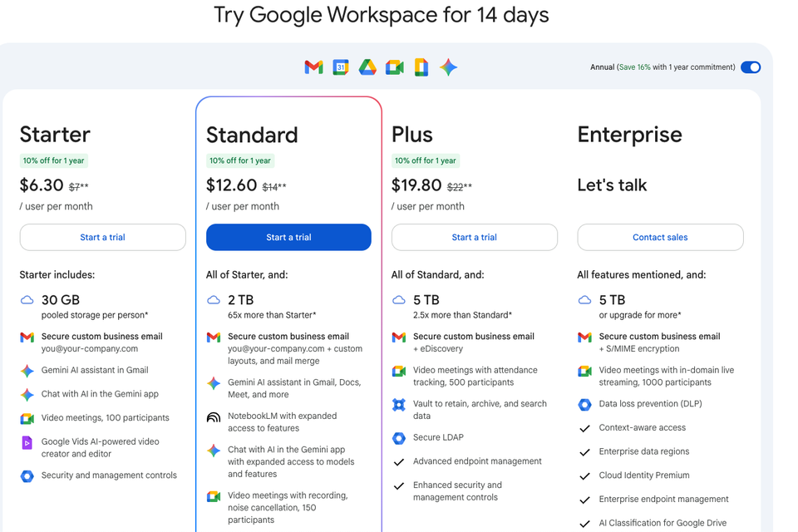Click Contact sales for Enterprise
The width and height of the screenshot is (798, 532).
click(660, 237)
